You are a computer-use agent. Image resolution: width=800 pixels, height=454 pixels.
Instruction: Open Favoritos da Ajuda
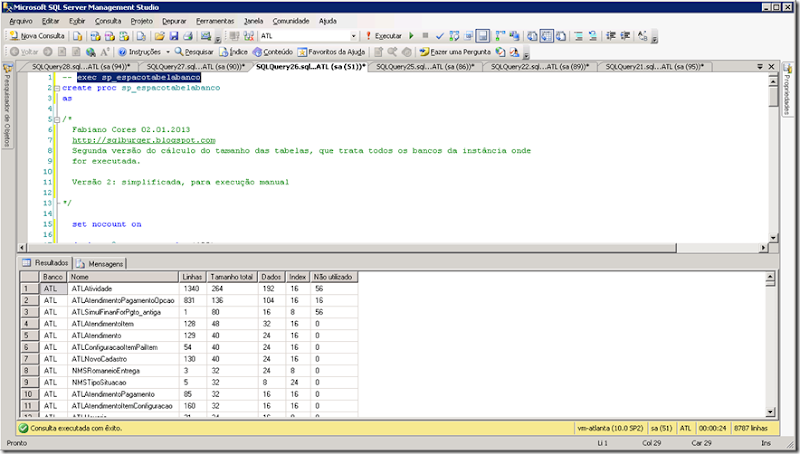pos(332,52)
